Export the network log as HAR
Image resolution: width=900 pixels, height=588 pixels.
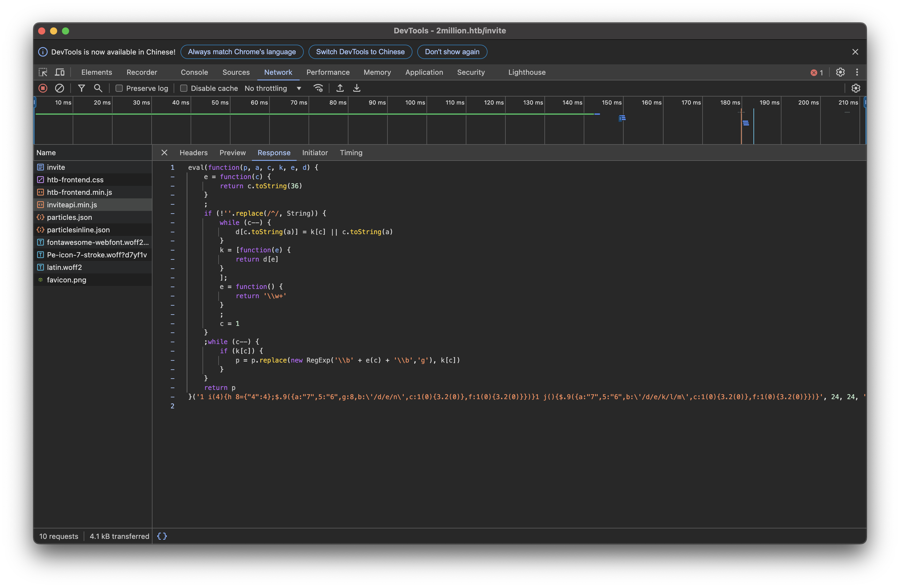pyautogui.click(x=356, y=88)
